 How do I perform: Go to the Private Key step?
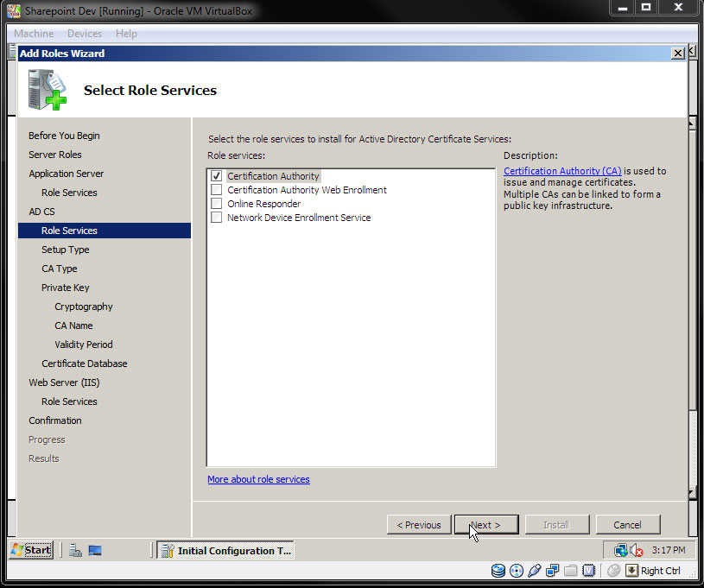pyautogui.click(x=66, y=288)
